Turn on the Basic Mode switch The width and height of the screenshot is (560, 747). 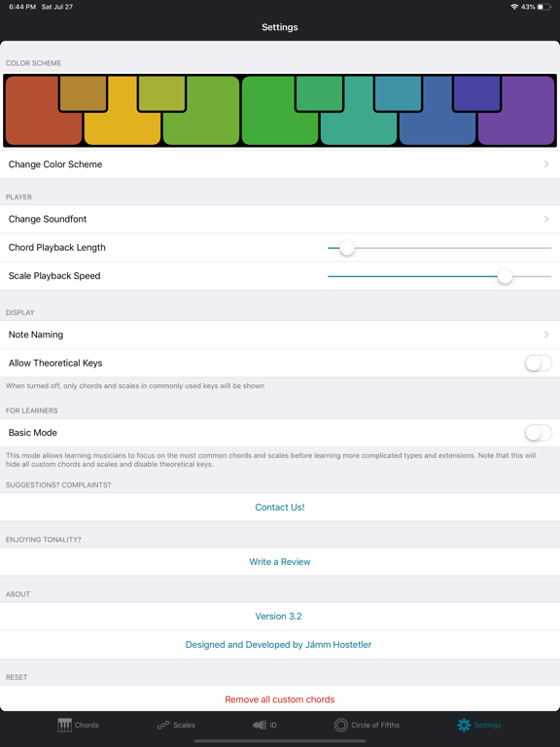coord(538,433)
